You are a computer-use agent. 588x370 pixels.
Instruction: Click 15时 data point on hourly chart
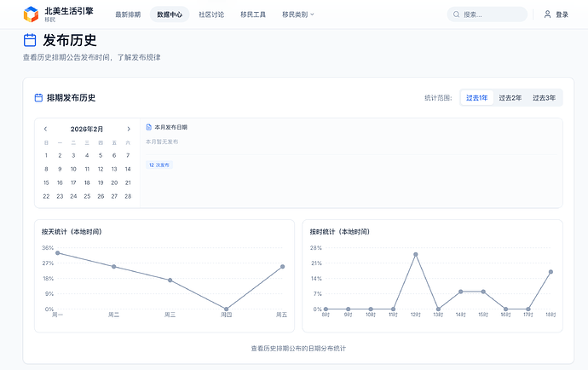point(483,292)
